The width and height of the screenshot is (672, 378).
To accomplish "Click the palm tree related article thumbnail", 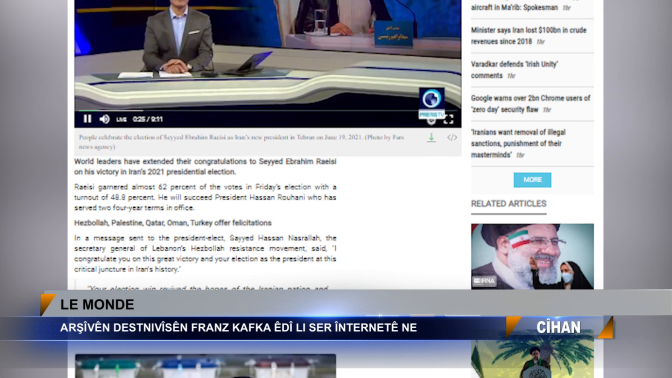I will [532, 359].
